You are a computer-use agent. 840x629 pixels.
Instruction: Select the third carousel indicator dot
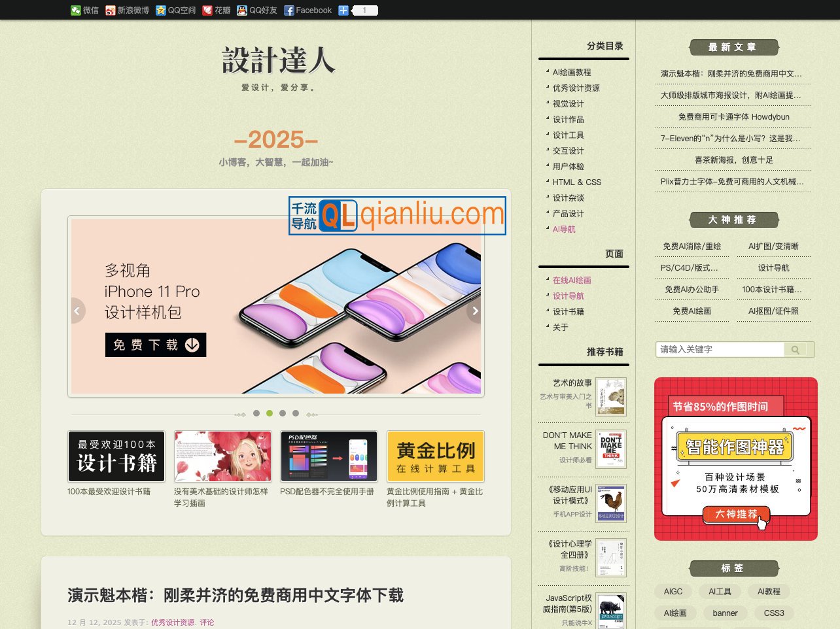pos(283,413)
